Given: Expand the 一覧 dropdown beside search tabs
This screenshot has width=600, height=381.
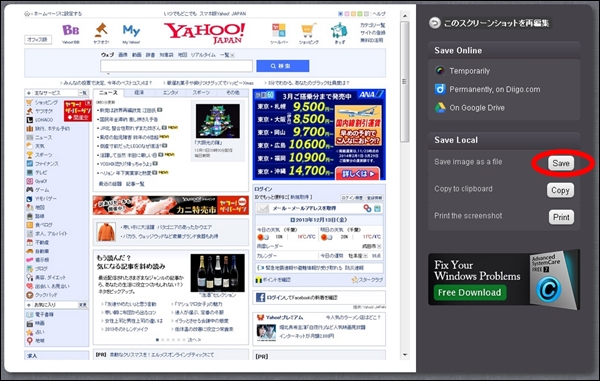Looking at the screenshot, I should [x=227, y=55].
